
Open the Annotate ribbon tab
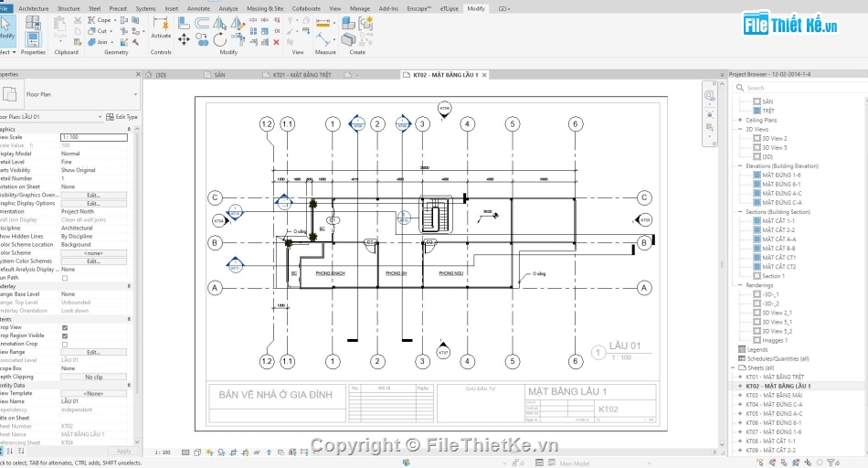point(199,8)
